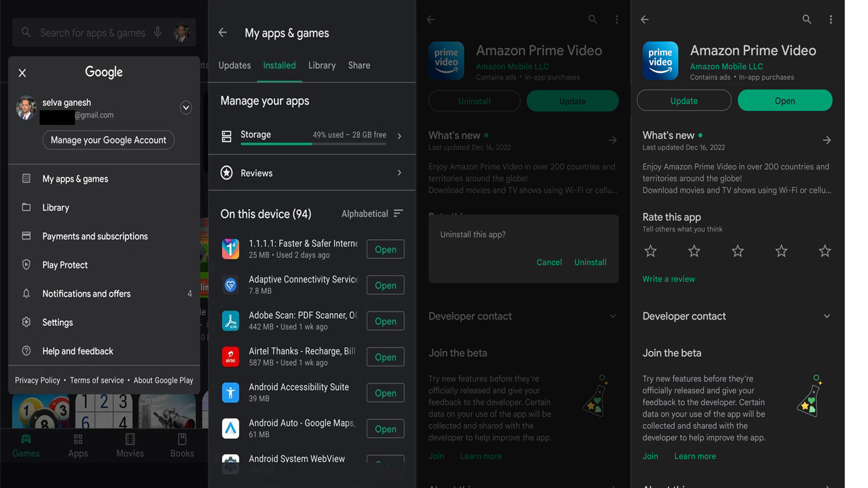Tap the Storage usage progress bar
Viewport: 868px width, 488px height.
coord(314,144)
